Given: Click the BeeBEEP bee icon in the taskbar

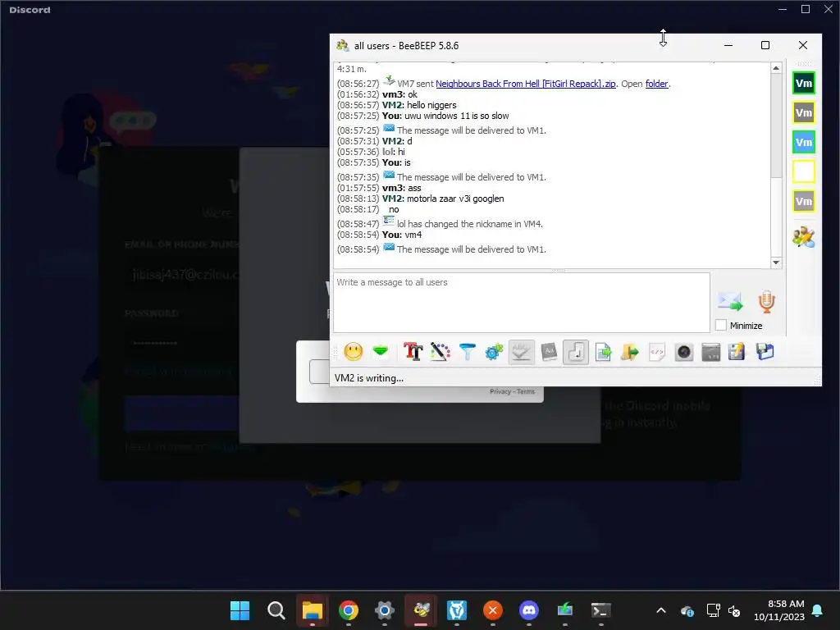Looking at the screenshot, I should point(421,610).
